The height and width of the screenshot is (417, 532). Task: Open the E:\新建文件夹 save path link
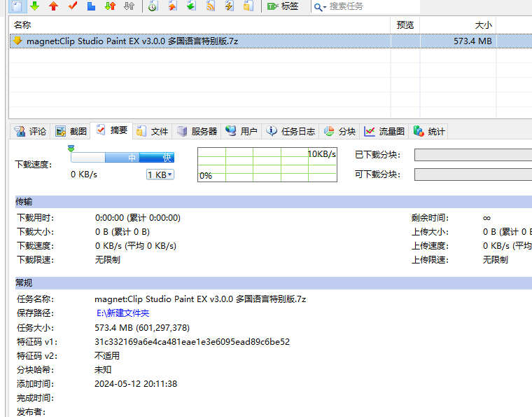122,313
